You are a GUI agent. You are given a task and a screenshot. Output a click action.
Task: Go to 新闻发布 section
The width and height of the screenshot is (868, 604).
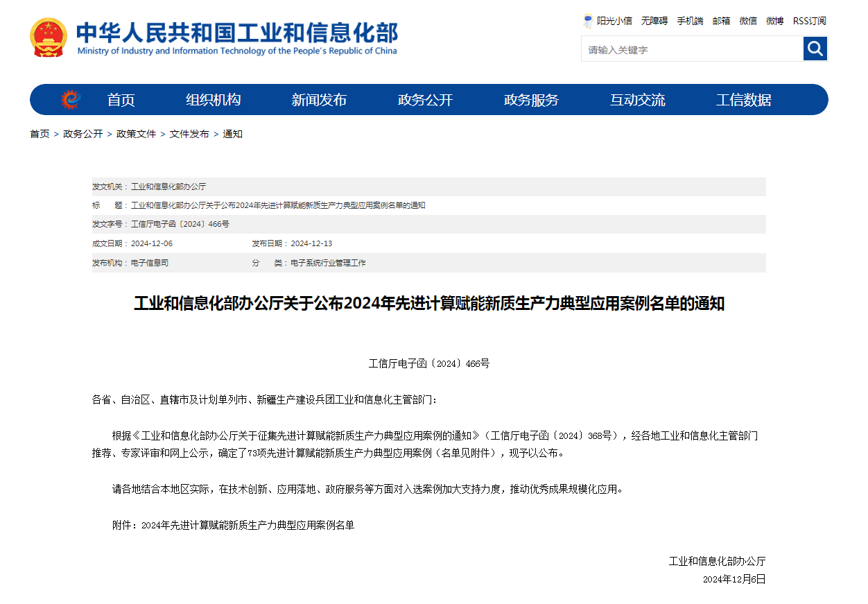(319, 100)
